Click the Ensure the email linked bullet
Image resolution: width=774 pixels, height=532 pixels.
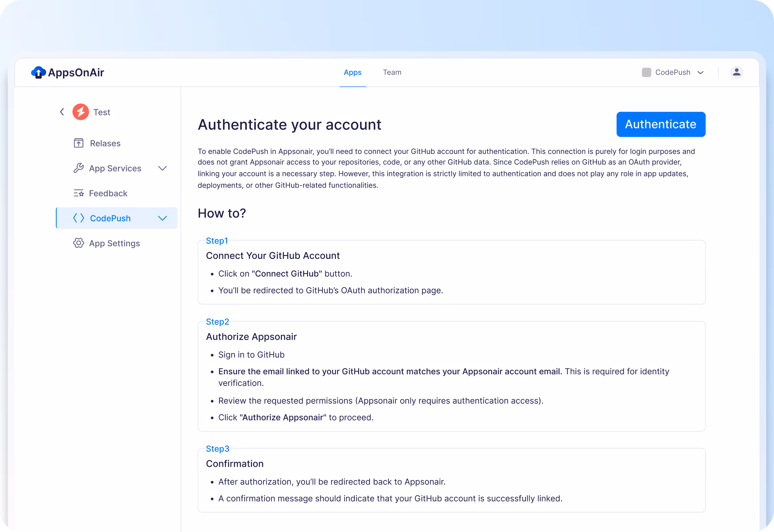[x=443, y=377]
